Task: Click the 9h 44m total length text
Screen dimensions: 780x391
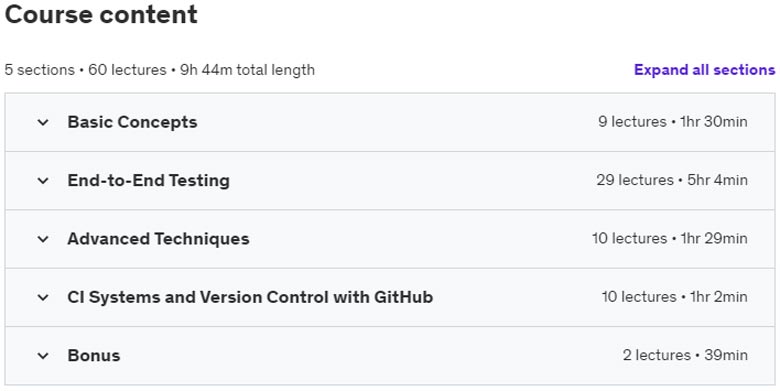Action: click(x=247, y=70)
